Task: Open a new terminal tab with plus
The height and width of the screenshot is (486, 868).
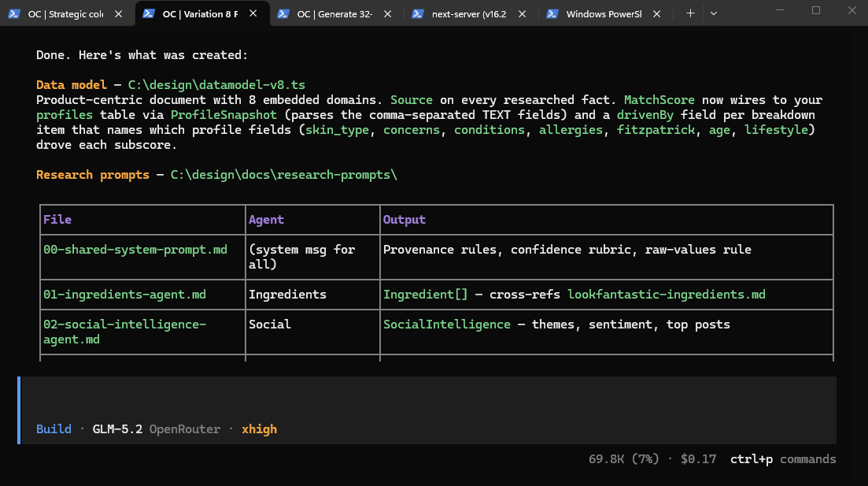Action: click(x=689, y=13)
